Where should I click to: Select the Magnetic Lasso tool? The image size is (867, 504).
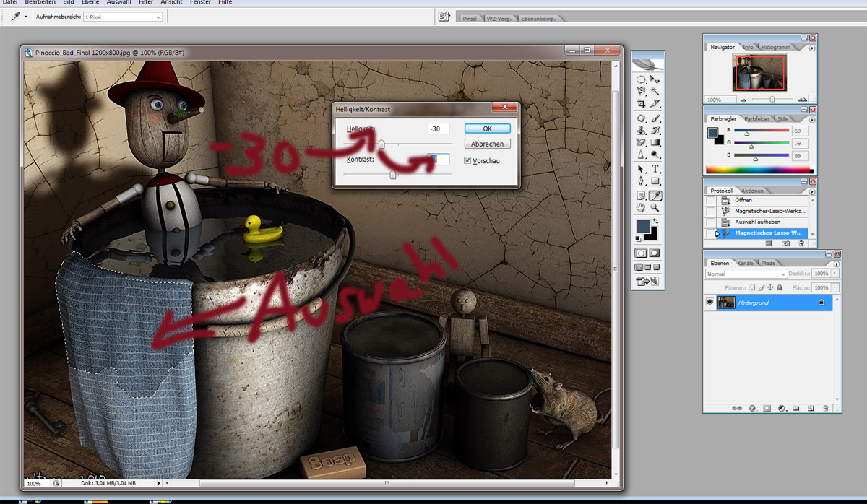click(642, 91)
